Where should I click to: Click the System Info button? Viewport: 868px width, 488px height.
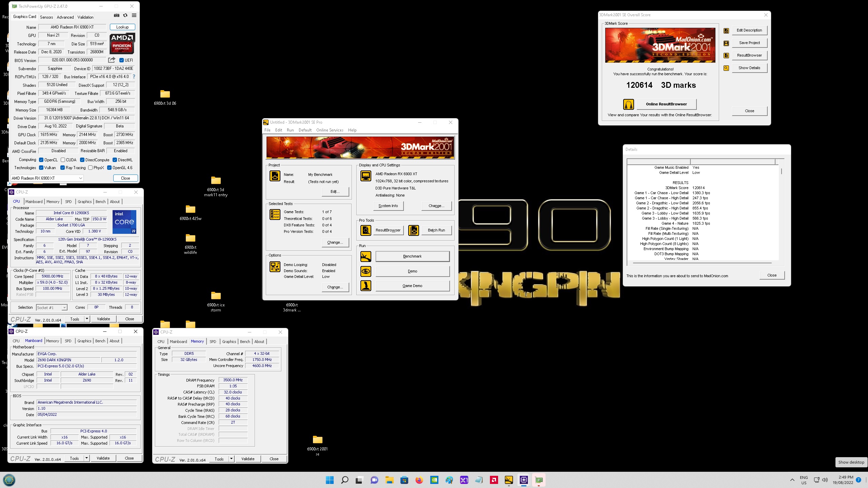[388, 206]
